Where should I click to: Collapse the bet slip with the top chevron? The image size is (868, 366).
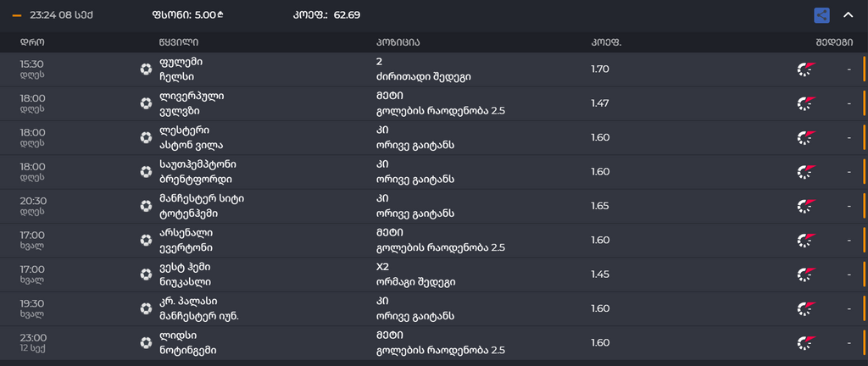848,14
